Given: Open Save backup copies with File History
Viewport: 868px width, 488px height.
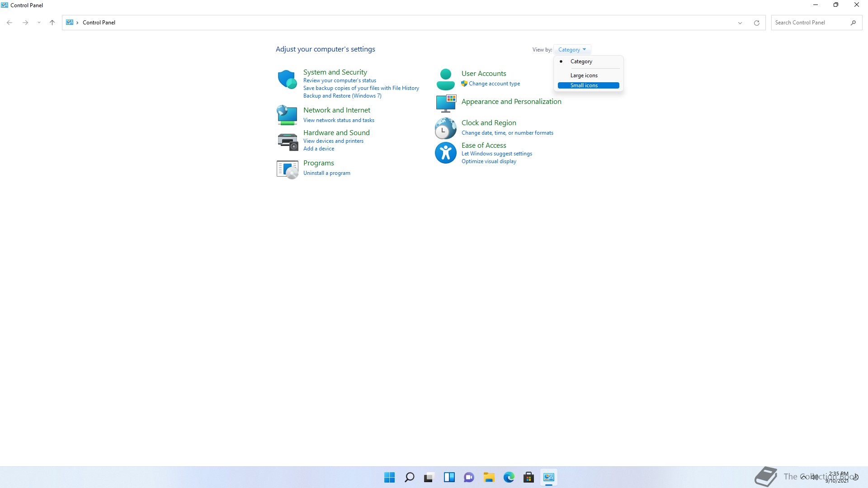Looking at the screenshot, I should click(x=361, y=88).
